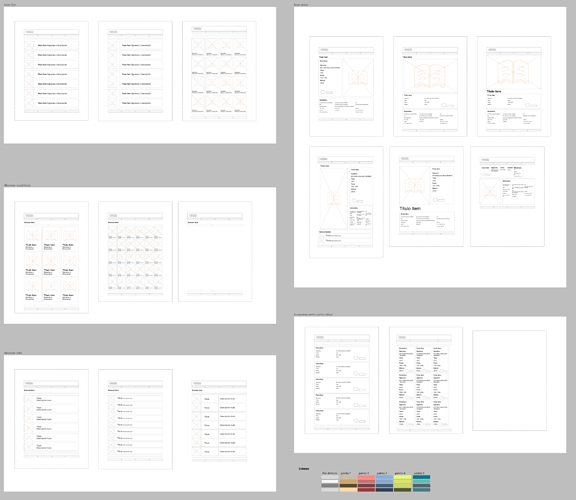
Task: Select the light blue swatch atop palette 3
Action: coord(384,477)
